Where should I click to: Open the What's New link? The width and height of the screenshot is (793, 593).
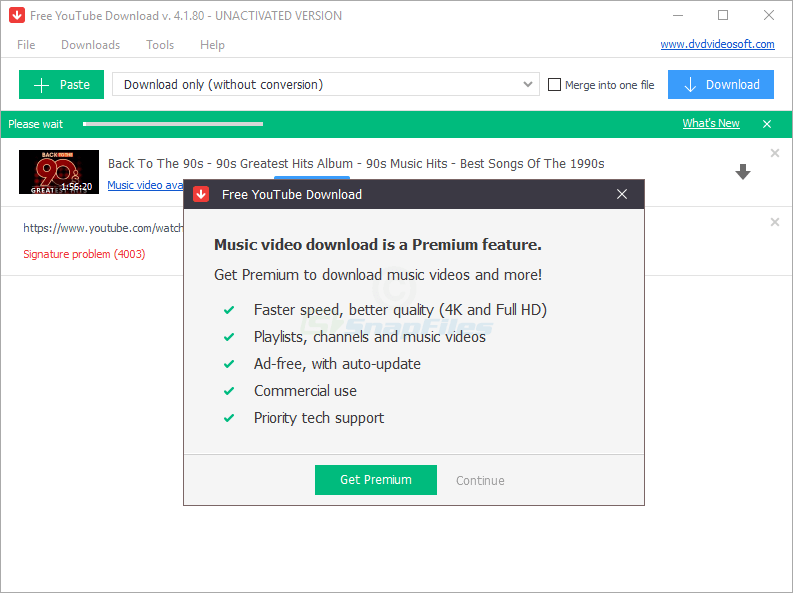(711, 123)
